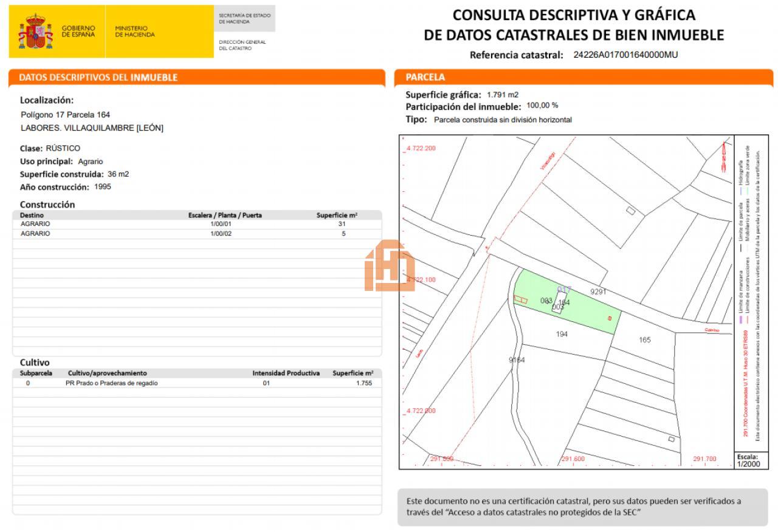The image size is (778, 532).
Task: Click the disclaimer note about 'certificación catastral'
Action: (582, 507)
